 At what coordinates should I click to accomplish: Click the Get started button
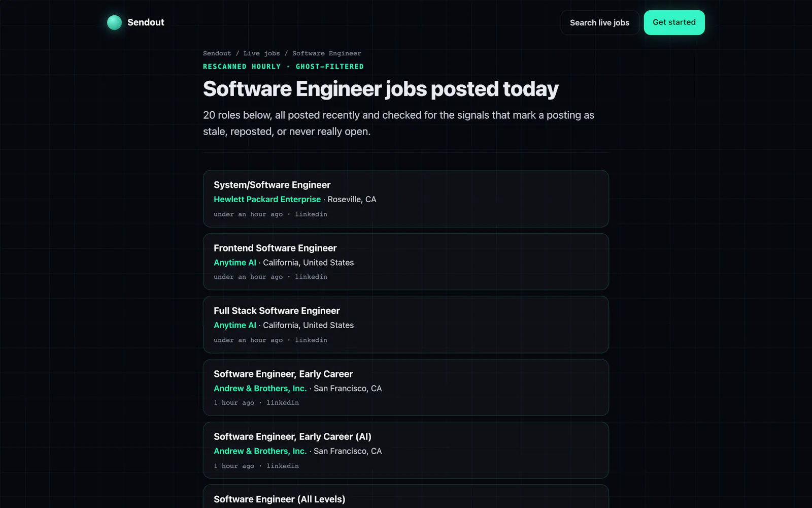click(x=674, y=22)
